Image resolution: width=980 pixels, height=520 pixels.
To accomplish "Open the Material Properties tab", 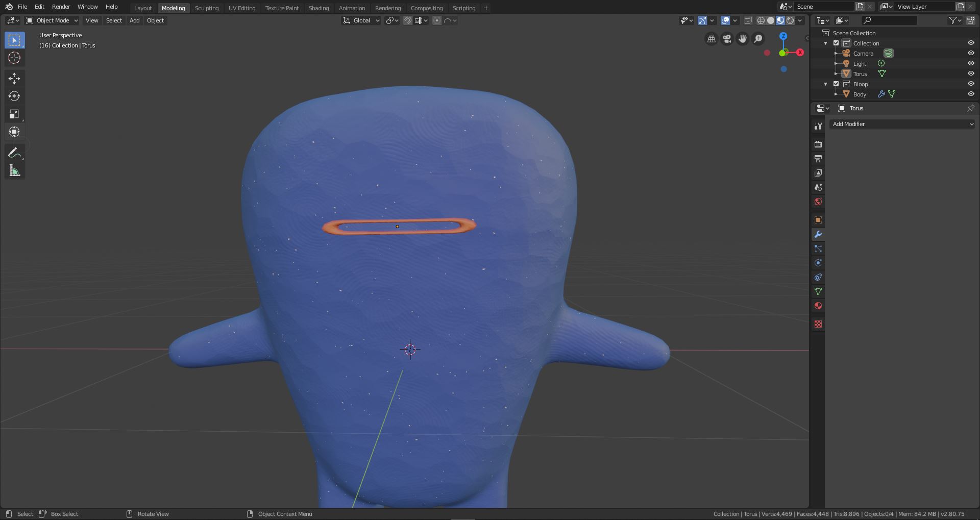I will click(x=818, y=306).
